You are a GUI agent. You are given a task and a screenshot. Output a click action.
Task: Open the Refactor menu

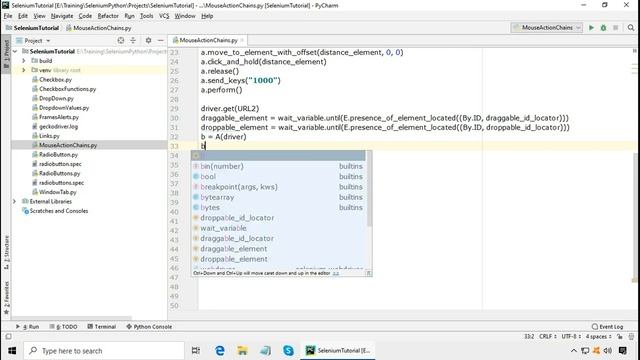(108, 16)
